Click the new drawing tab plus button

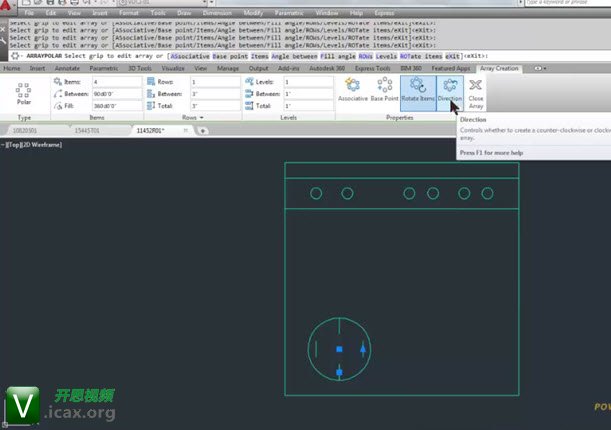click(201, 130)
